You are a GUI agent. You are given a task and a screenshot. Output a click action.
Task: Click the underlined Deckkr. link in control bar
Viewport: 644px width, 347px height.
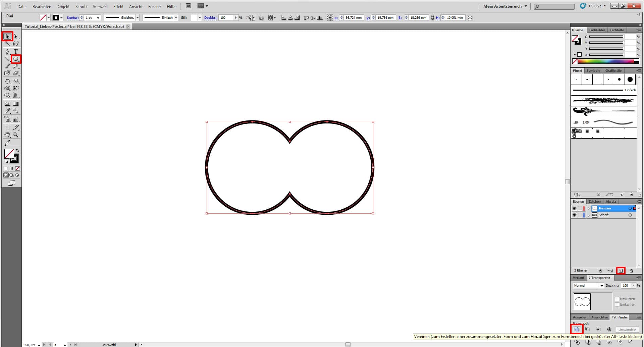pos(211,17)
